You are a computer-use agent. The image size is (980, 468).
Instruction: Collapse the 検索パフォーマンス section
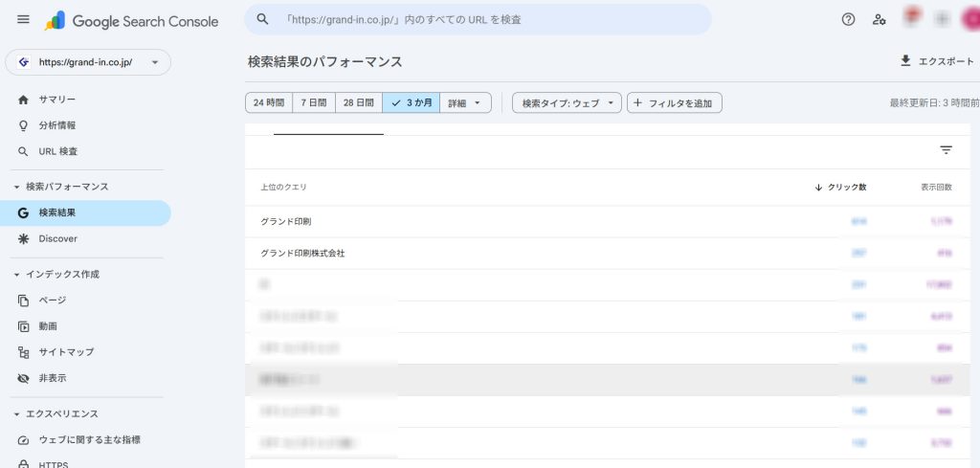point(61,187)
